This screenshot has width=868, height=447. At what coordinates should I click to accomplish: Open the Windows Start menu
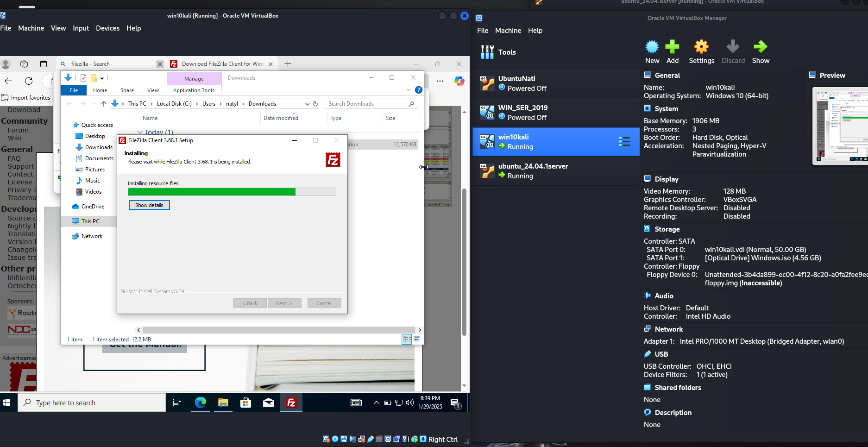pyautogui.click(x=6, y=403)
